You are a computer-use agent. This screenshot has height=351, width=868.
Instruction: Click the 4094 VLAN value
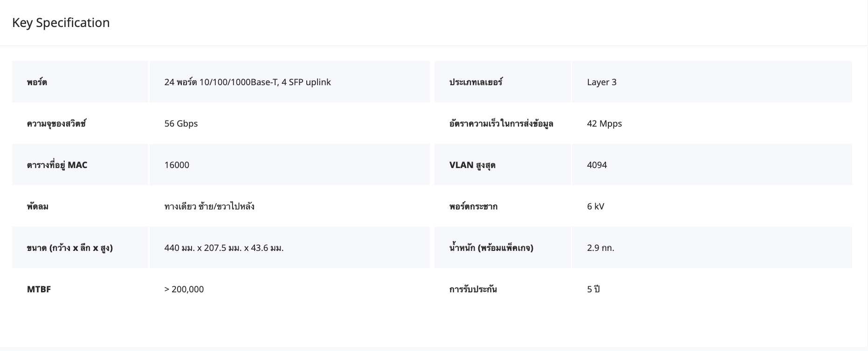pos(597,165)
